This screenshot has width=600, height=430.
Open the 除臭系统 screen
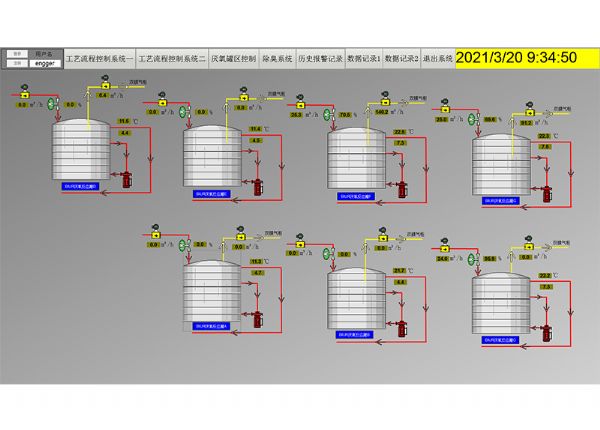[277, 59]
